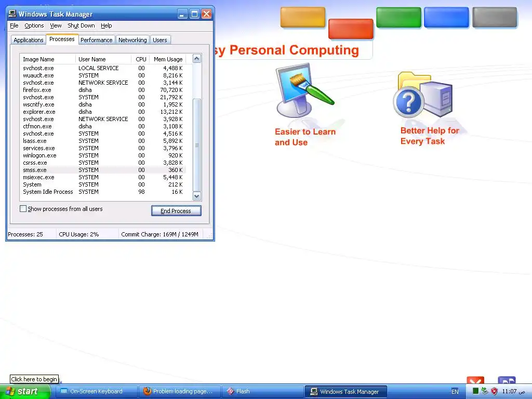Click the gray block in Flash window
The image size is (532, 399).
point(495,17)
